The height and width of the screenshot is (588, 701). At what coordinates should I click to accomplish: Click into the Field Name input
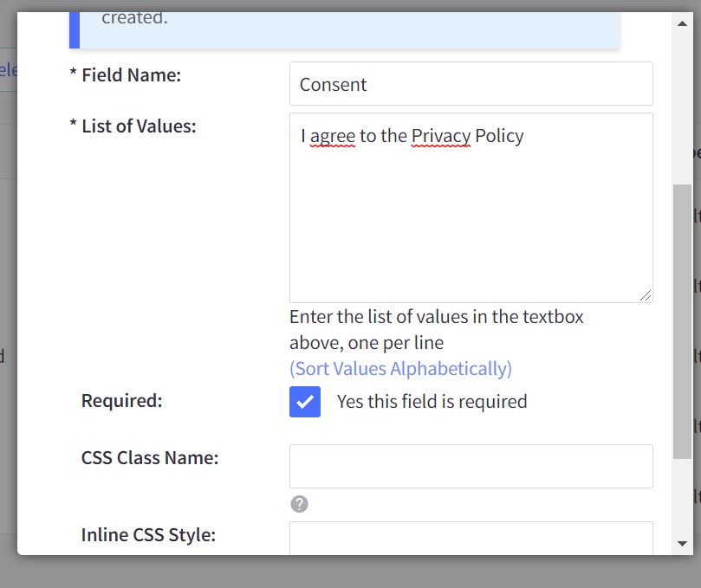tap(471, 84)
